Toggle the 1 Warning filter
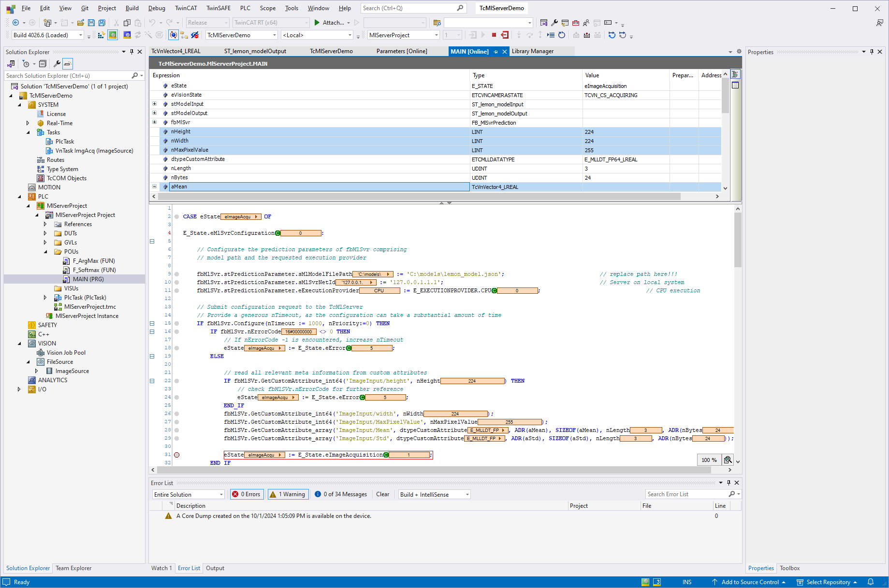 (288, 494)
